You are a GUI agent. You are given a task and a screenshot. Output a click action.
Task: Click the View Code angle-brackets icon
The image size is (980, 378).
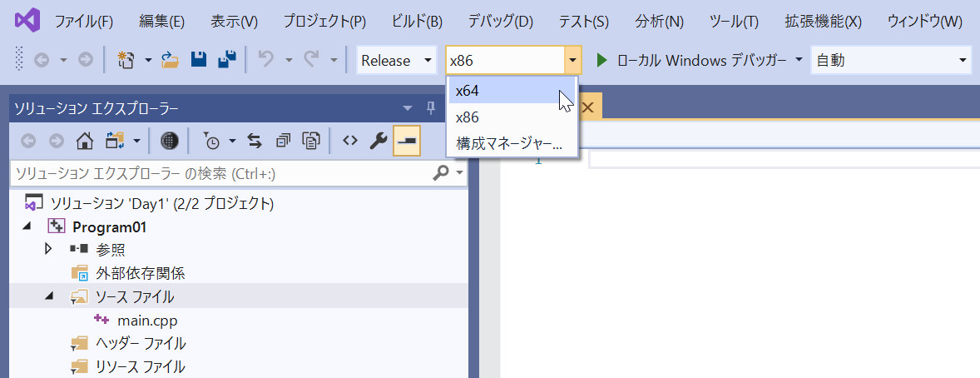click(x=350, y=141)
